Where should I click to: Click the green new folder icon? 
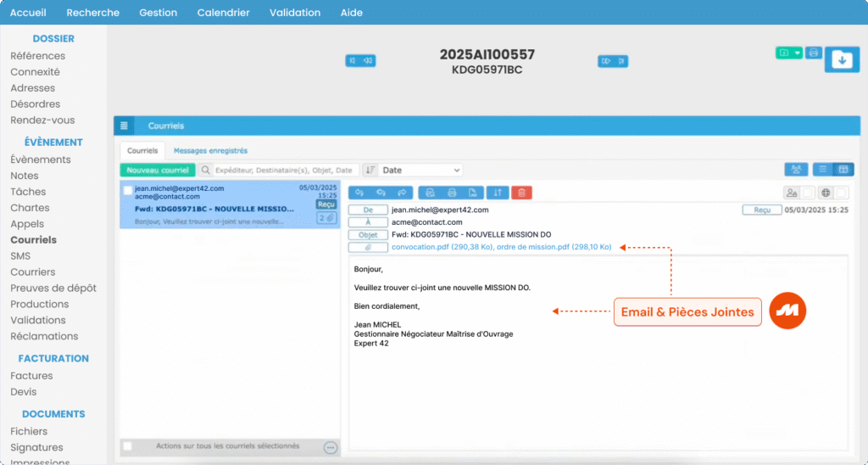coord(784,53)
